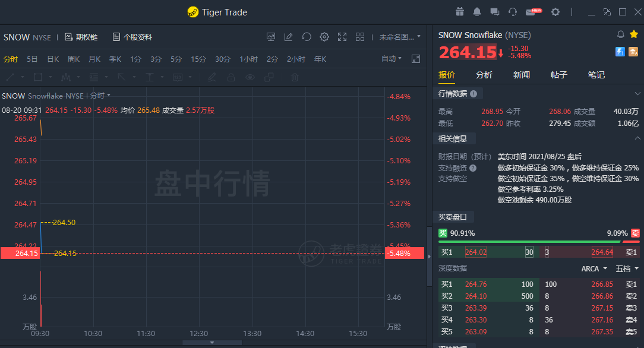Open the 五档 depth level dropdown

(x=627, y=269)
